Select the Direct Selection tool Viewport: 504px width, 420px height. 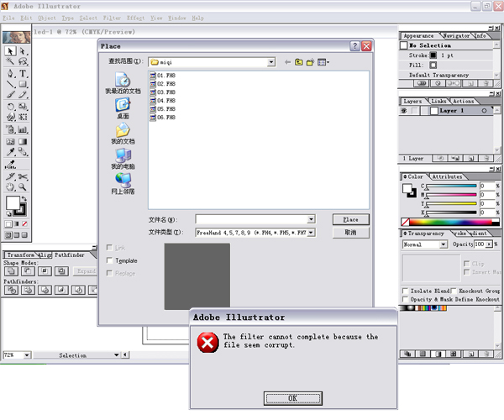click(x=23, y=51)
